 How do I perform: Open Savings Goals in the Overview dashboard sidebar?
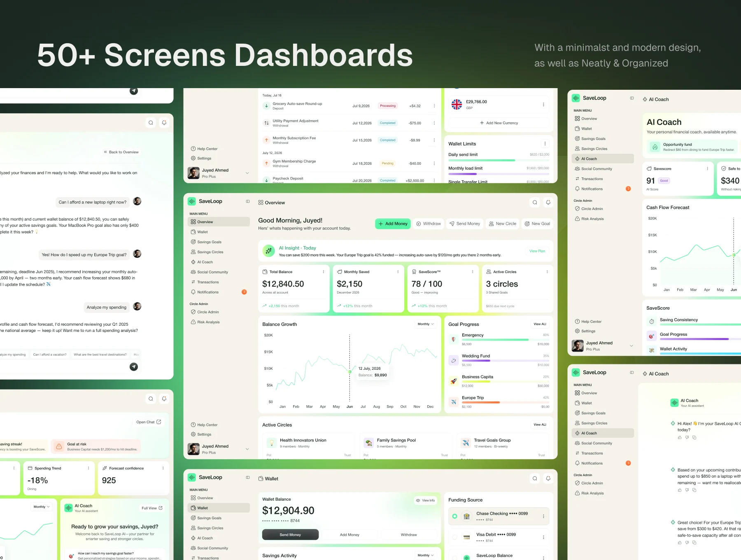[x=219, y=242]
